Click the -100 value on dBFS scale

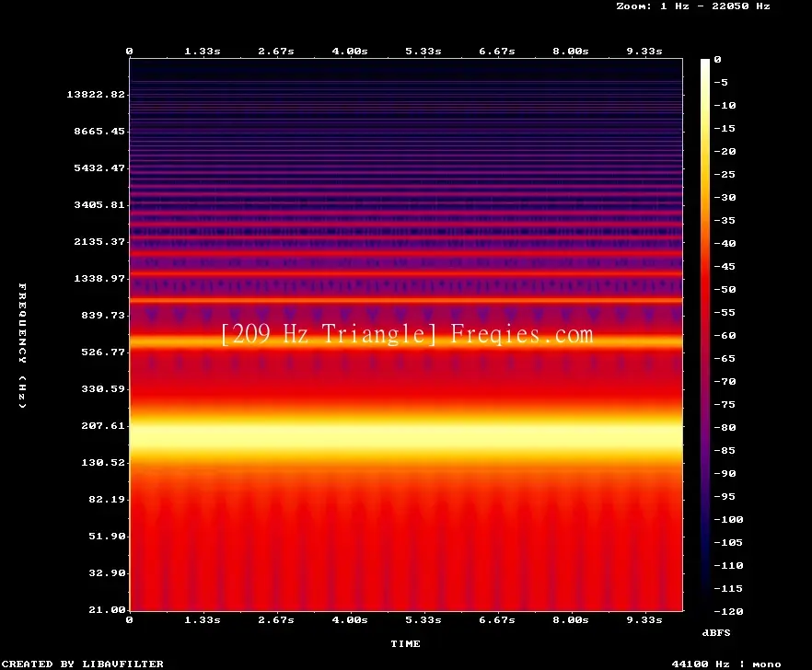click(728, 519)
